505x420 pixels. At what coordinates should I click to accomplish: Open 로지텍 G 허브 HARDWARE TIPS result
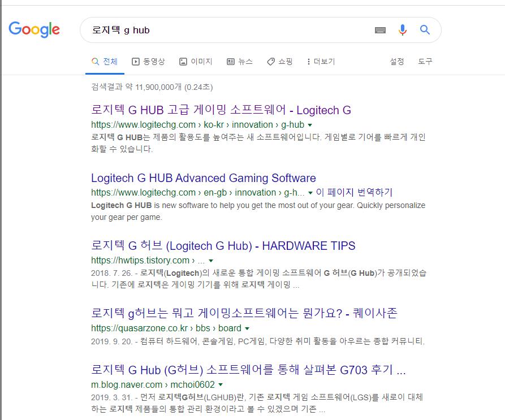[223, 246]
